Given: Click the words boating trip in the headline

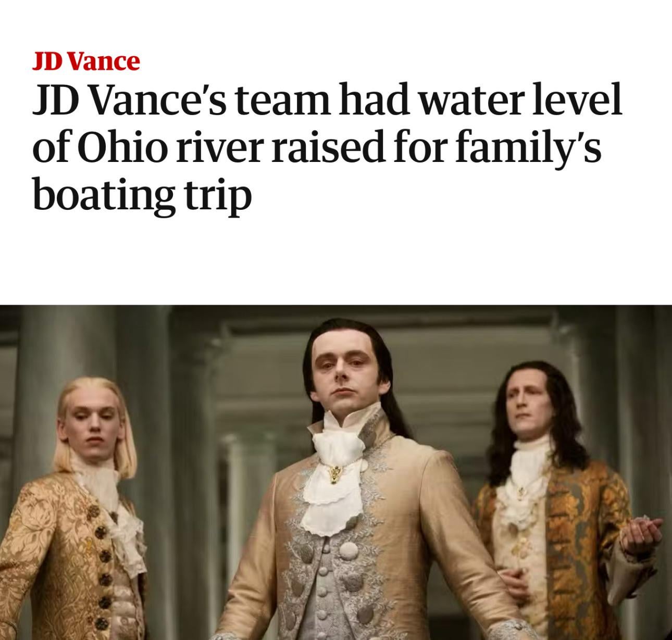Looking at the screenshot, I should [142, 197].
